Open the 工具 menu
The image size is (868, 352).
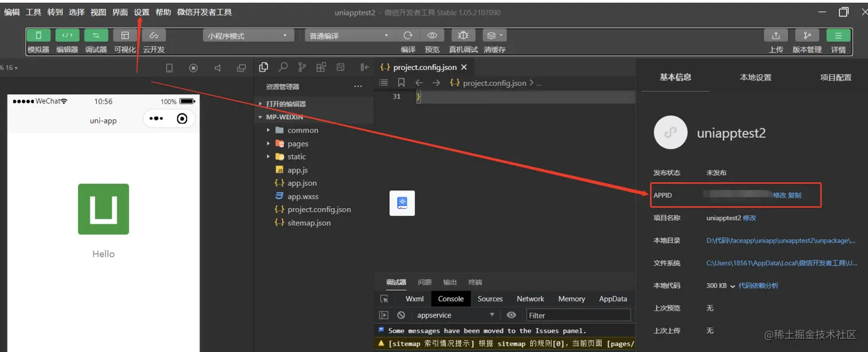point(34,12)
